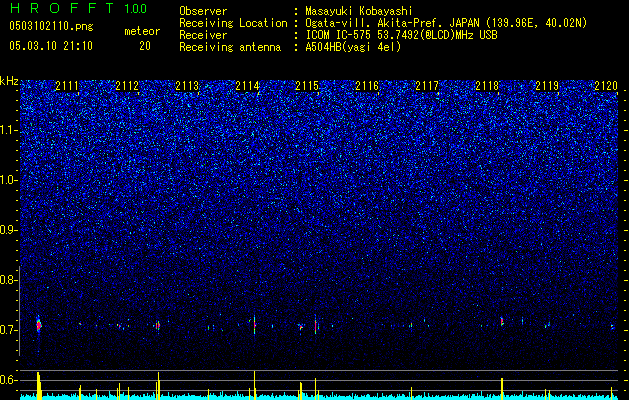Select the 2119 time marker

tap(548, 86)
